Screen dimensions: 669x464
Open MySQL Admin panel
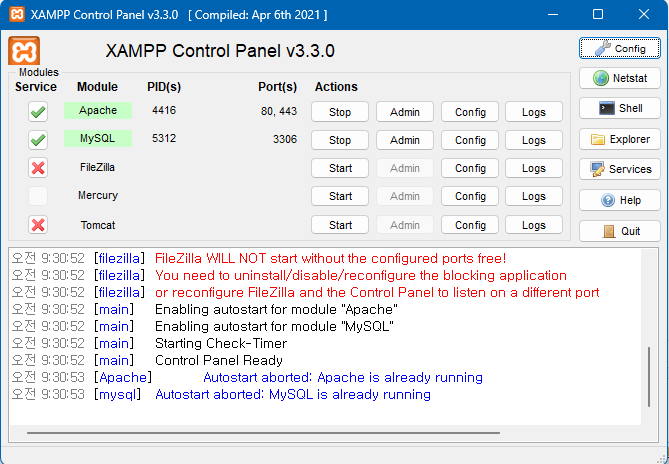point(405,140)
